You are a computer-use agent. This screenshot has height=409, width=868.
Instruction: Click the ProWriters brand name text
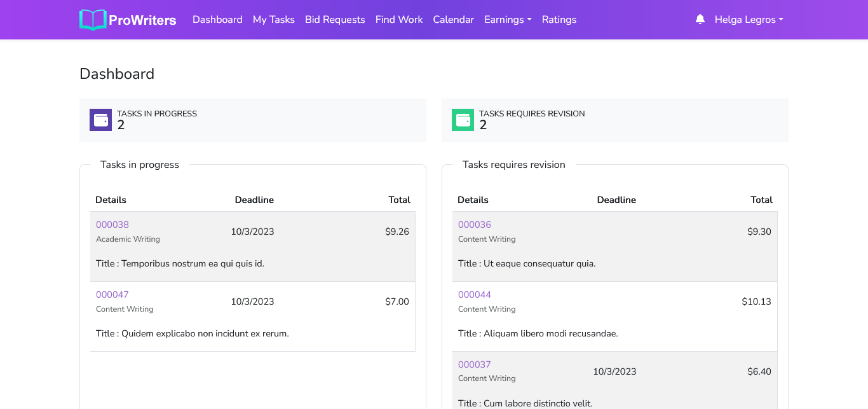(x=142, y=20)
